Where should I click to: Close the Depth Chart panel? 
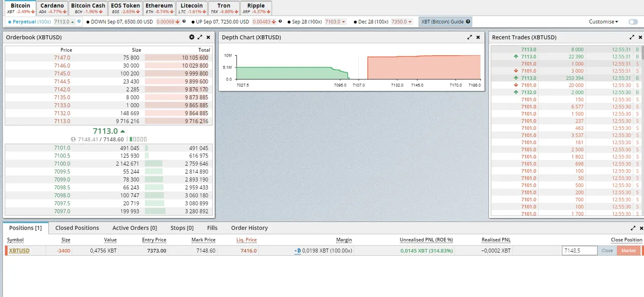pos(478,37)
